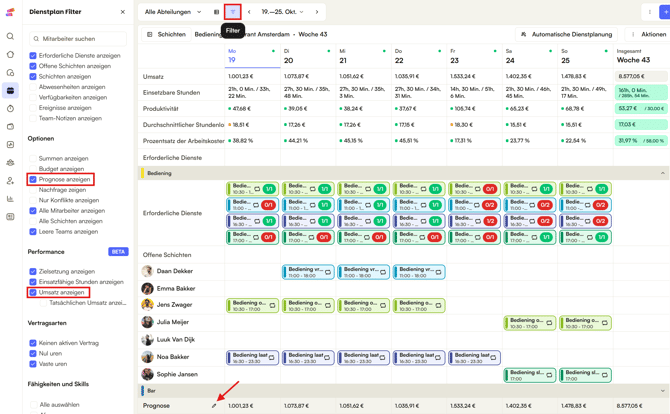Click Automatische Dienstplanung button

(x=567, y=34)
